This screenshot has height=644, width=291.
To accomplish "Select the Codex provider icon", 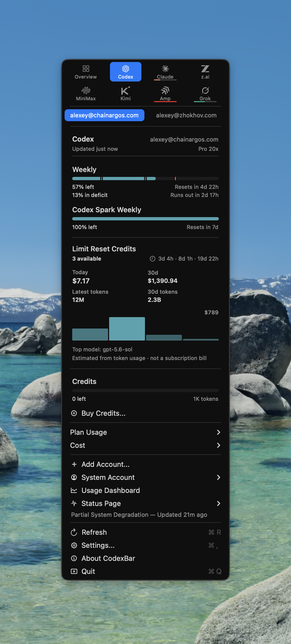I will click(125, 68).
